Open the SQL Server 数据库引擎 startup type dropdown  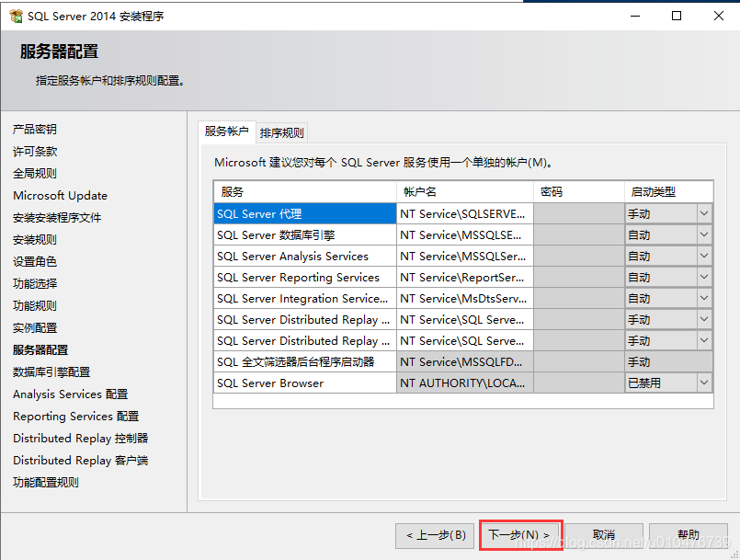click(x=704, y=234)
